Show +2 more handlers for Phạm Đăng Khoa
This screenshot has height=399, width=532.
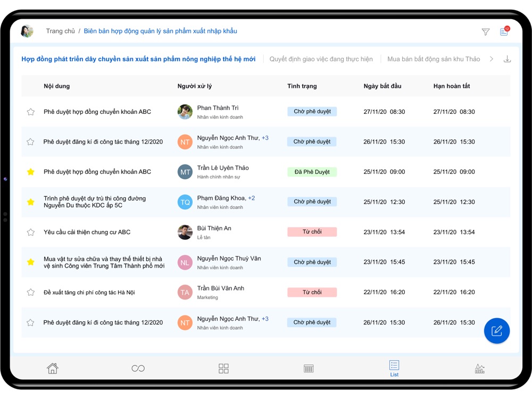click(x=252, y=198)
